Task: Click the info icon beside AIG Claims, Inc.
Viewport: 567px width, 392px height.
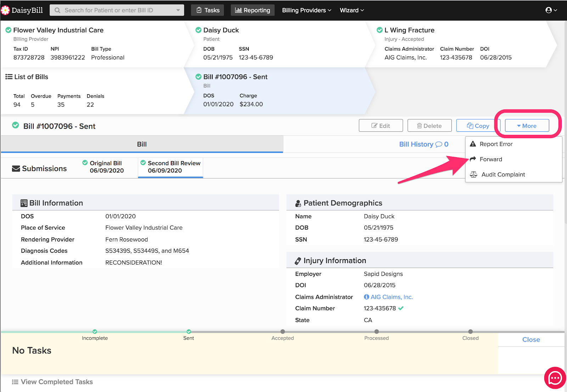Action: coord(366,297)
